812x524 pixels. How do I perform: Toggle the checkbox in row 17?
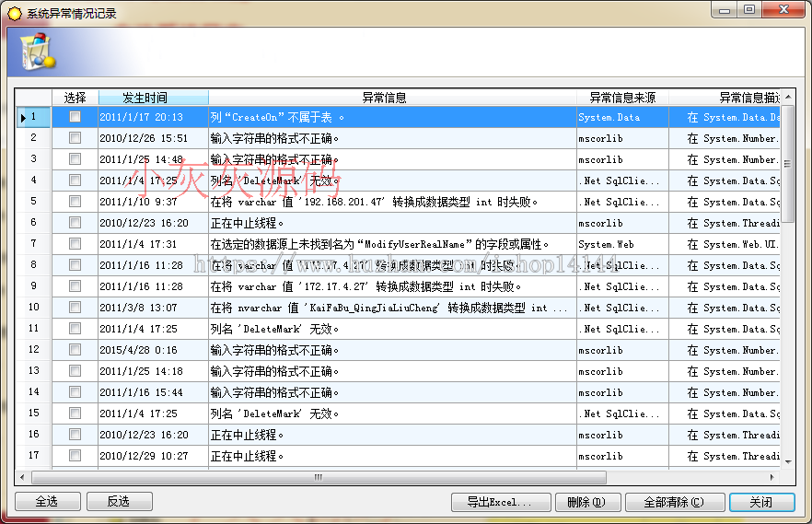pos(75,456)
